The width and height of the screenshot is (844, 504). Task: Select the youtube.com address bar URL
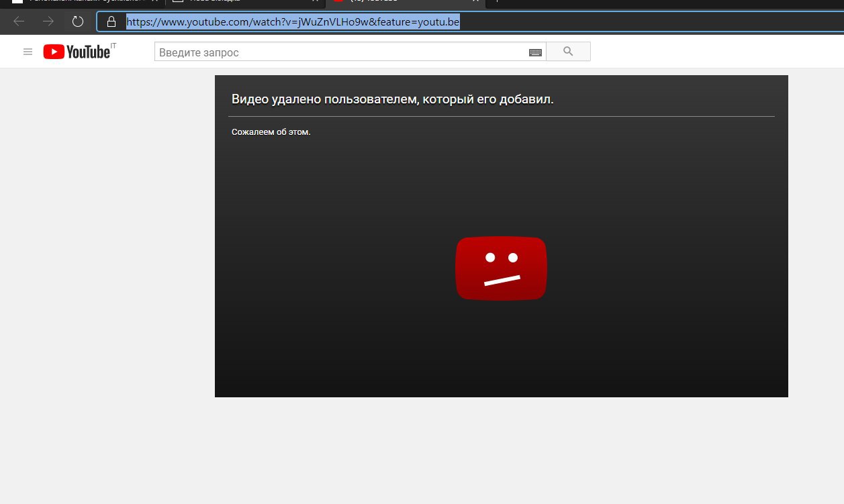(x=293, y=21)
